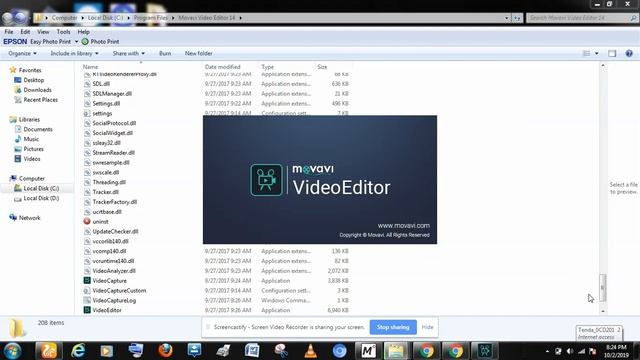Screen dimensions: 640x360
Task: Open the view options dropdown arrow
Action: 597,53
